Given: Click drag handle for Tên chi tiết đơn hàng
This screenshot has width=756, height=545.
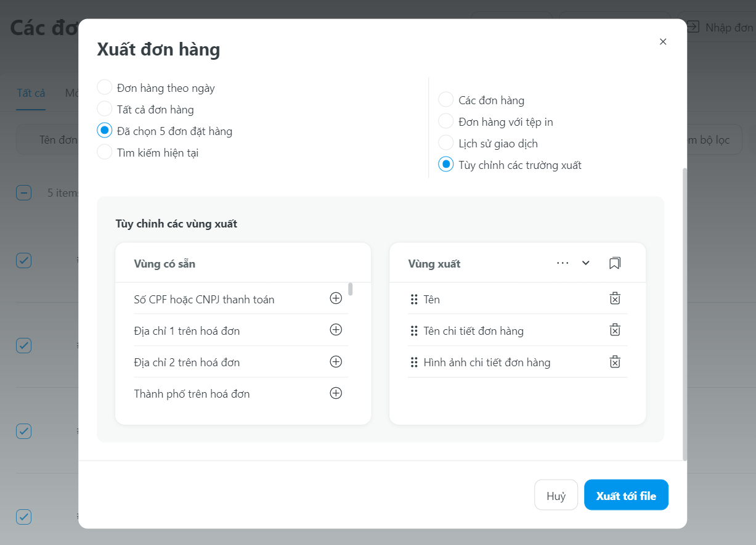Looking at the screenshot, I should point(414,331).
